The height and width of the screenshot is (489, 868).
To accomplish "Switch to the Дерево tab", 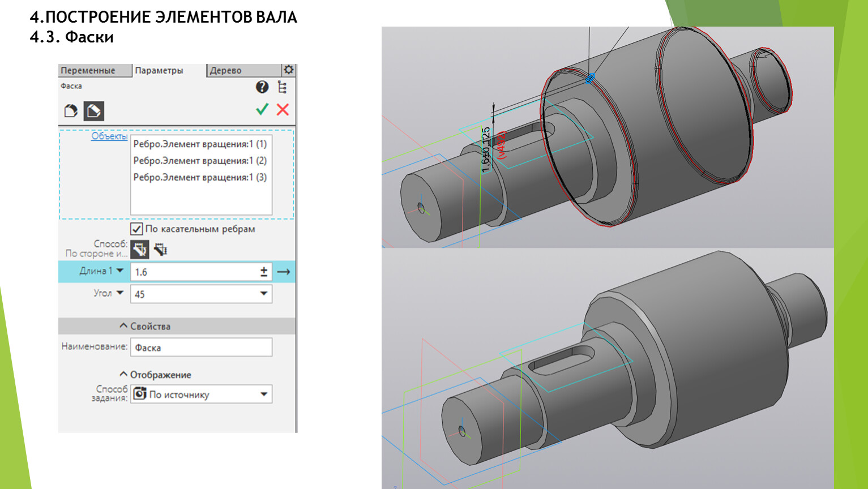I will click(226, 70).
